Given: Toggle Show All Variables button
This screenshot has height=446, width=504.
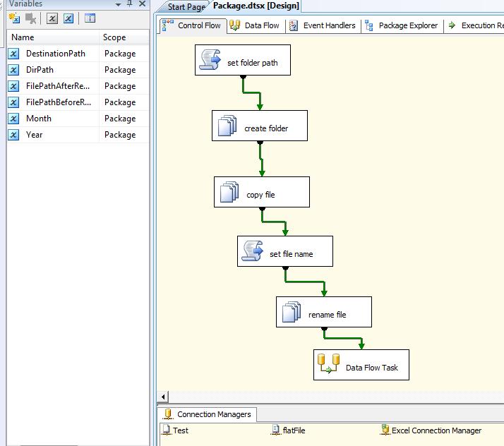Looking at the screenshot, I should point(68,18).
